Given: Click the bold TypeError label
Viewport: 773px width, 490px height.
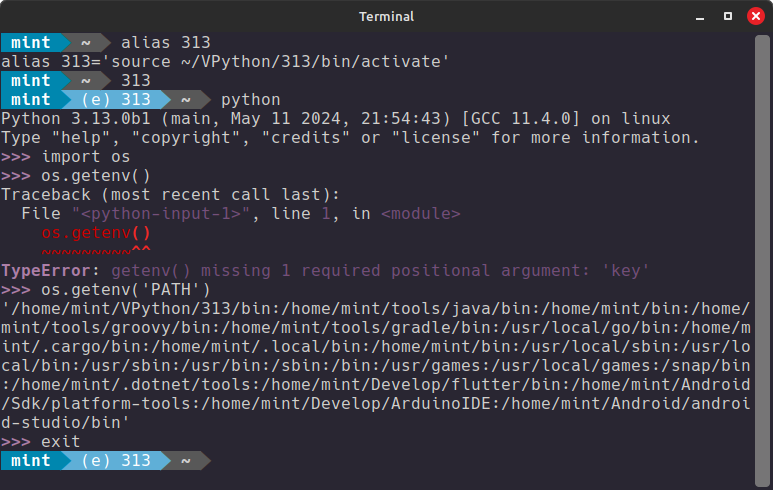Looking at the screenshot, I should (46, 271).
